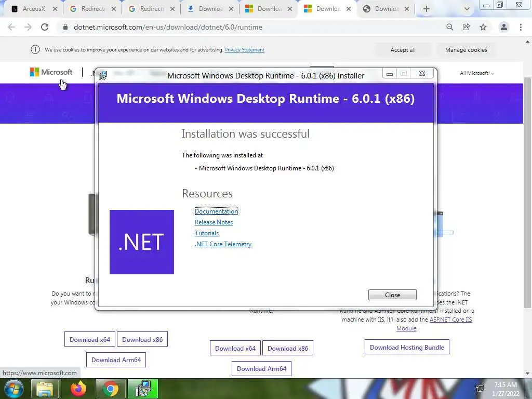This screenshot has height=399, width=532.
Task: Click Manage cookies button
Action: coord(466,50)
